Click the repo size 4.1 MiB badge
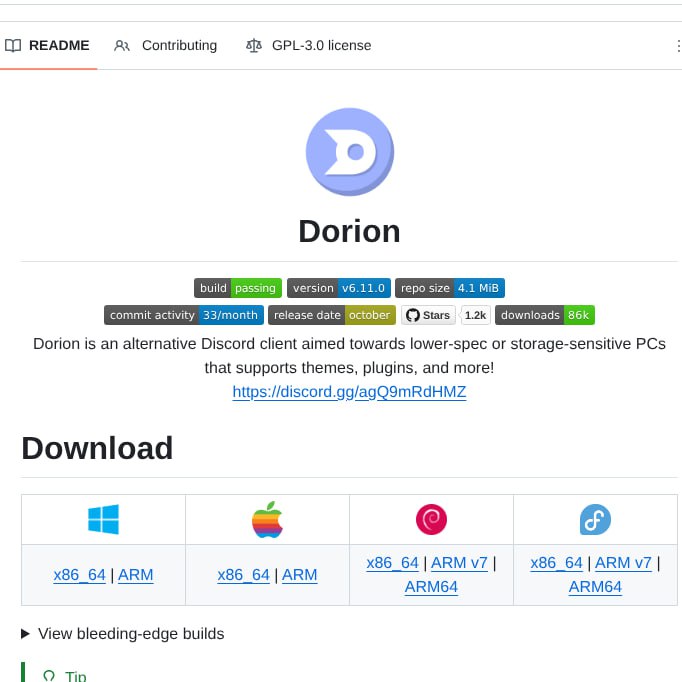The height and width of the screenshot is (682, 682). tap(450, 288)
